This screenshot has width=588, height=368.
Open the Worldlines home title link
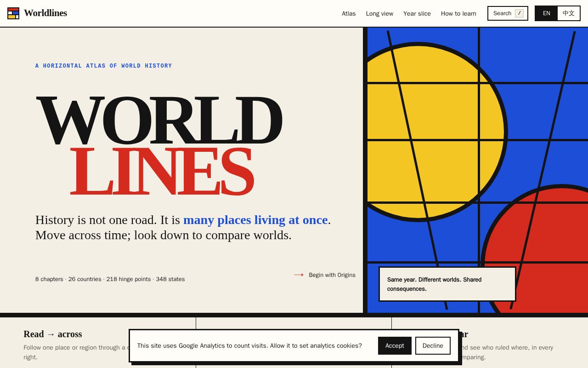[x=45, y=13]
